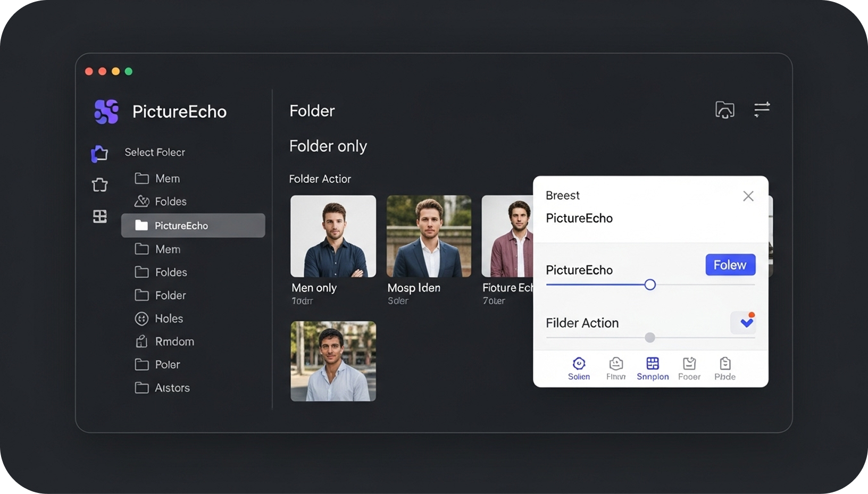Screen dimensions: 868x494
Task: Open the Snnplon grid icon in the popup
Action: [x=652, y=364]
